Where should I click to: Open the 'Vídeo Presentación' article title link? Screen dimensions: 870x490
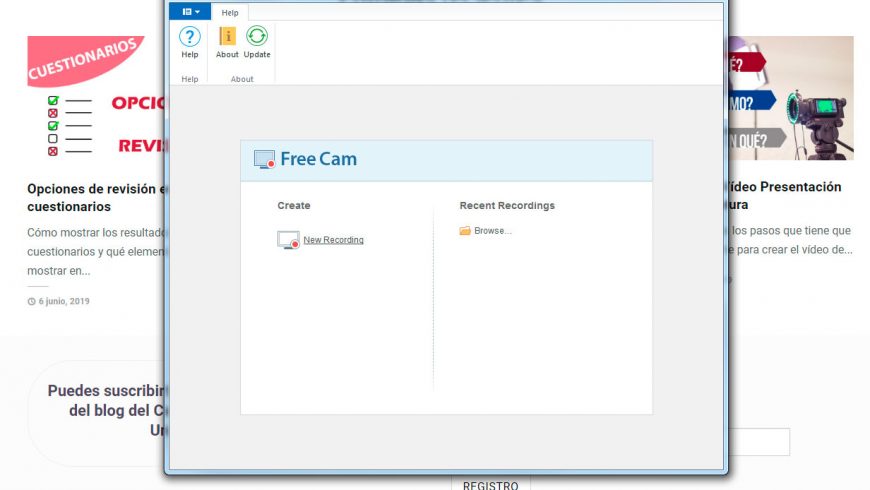[785, 195]
